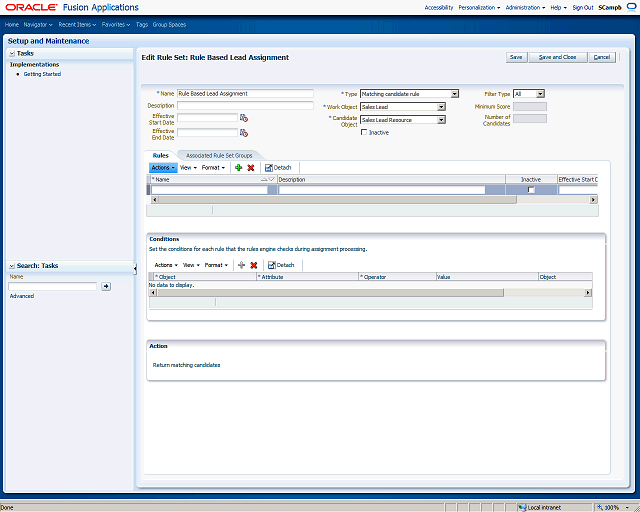
Task: Click the Conditions table scroll right arrow
Action: click(x=588, y=293)
